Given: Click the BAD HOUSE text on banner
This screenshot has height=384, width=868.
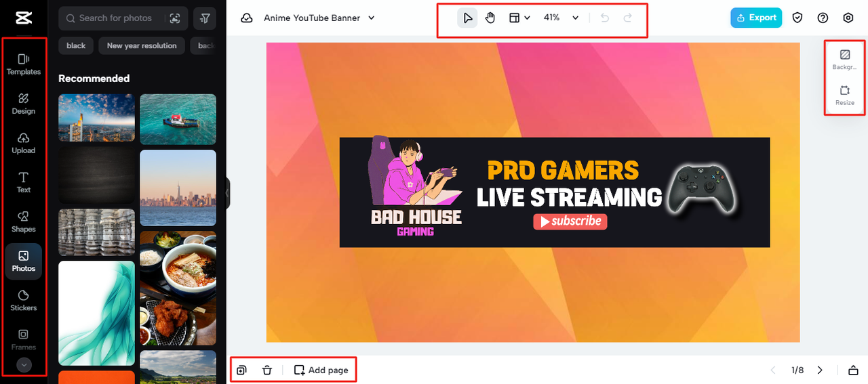Looking at the screenshot, I should [416, 217].
